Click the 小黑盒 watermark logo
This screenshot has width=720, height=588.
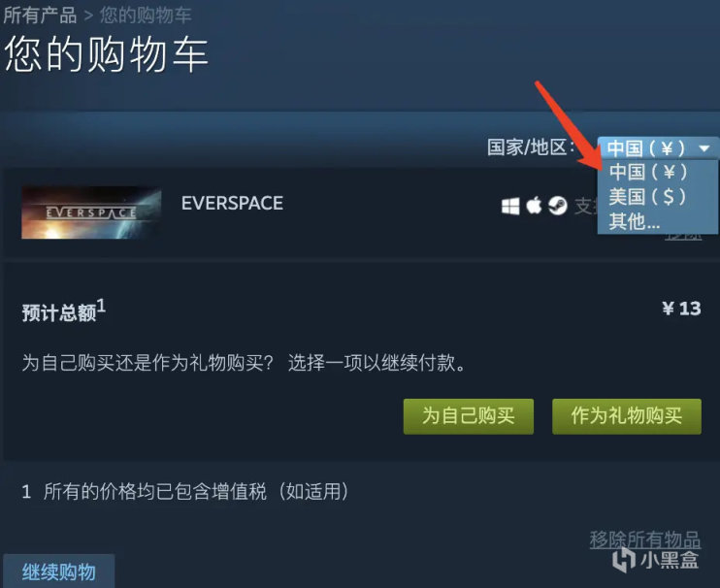click(656, 560)
